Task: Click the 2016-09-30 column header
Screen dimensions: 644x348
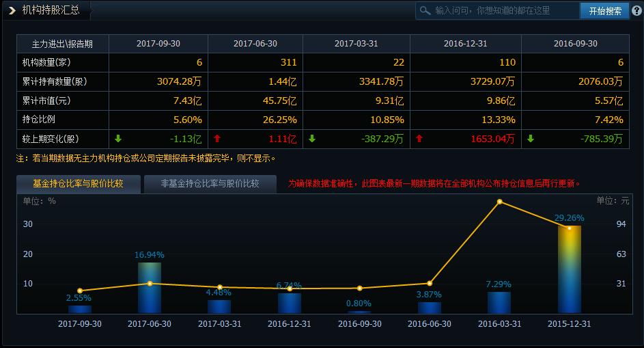Action: 576,44
